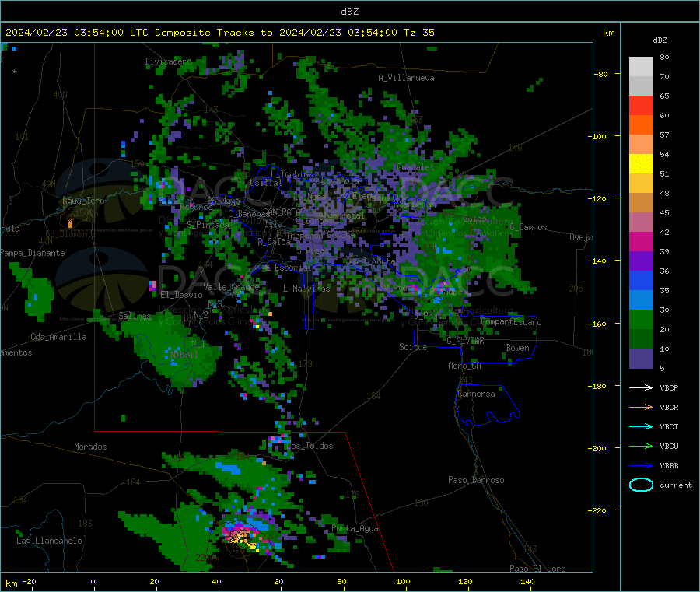Screen dimensions: 700x592
Task: Click the cyan VBCT arrow legend icon
Action: (641, 426)
